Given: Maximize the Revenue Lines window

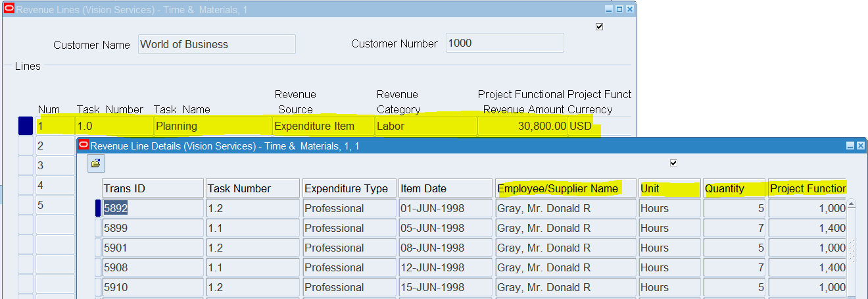Looking at the screenshot, I should tap(619, 9).
